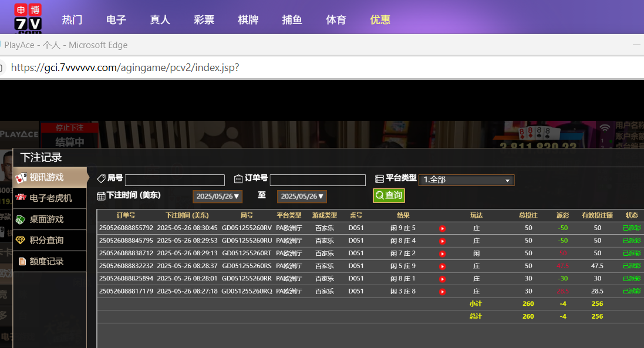Play video replay for round GD051255260RQ
The width and height of the screenshot is (644, 348).
click(x=442, y=292)
